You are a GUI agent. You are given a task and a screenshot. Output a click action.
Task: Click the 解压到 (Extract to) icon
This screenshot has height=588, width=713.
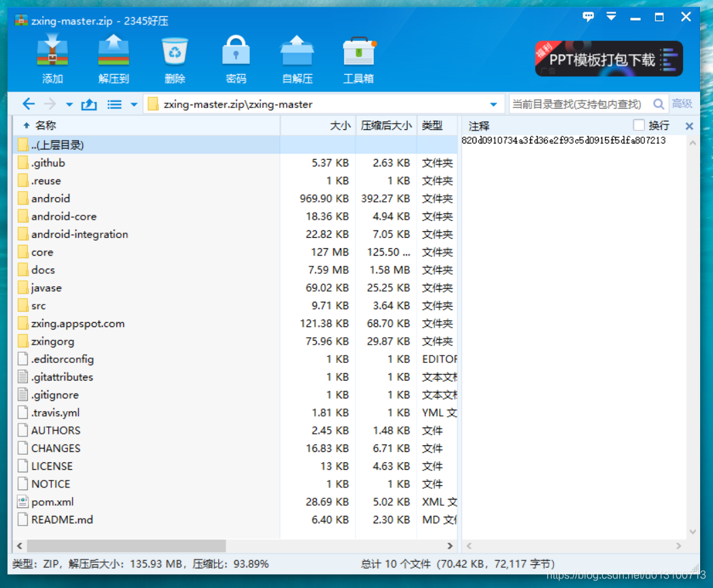pos(114,51)
